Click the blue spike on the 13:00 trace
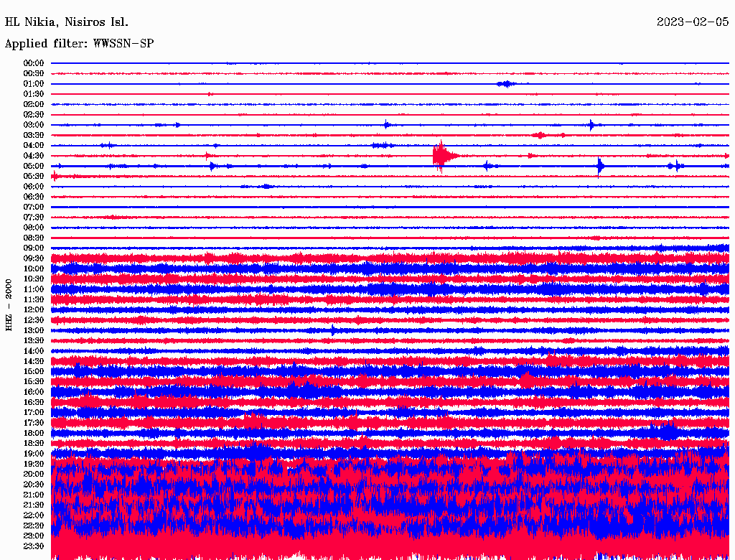Viewport: 735px width, 560px height. 333,330
